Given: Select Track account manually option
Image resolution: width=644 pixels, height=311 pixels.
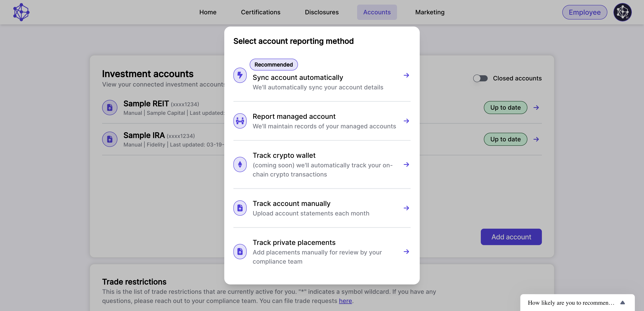Looking at the screenshot, I should coord(322,208).
